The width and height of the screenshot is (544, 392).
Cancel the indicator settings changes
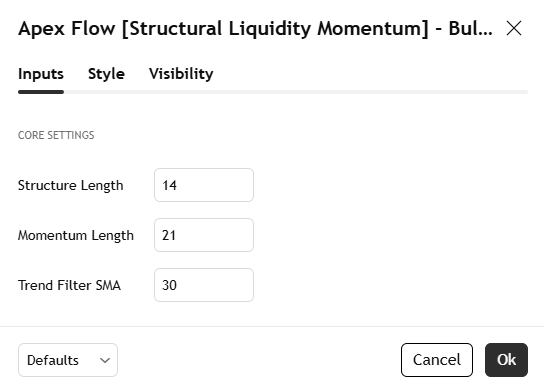click(x=437, y=360)
